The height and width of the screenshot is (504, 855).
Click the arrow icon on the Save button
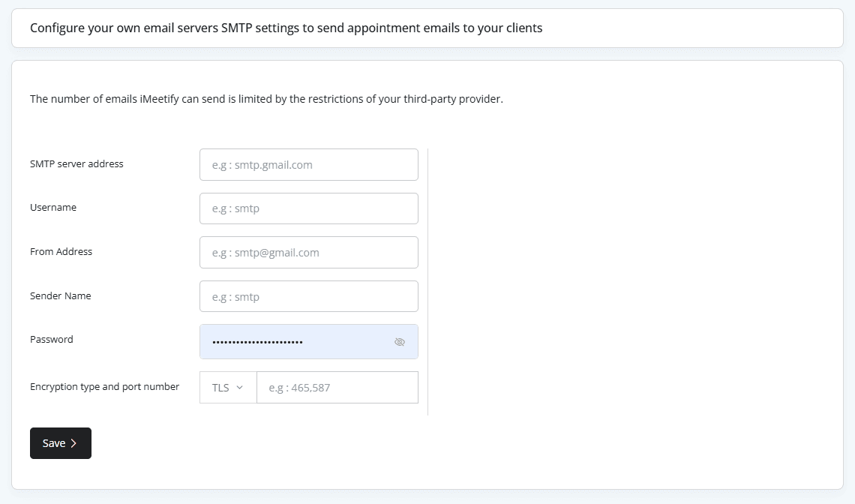[x=73, y=443]
